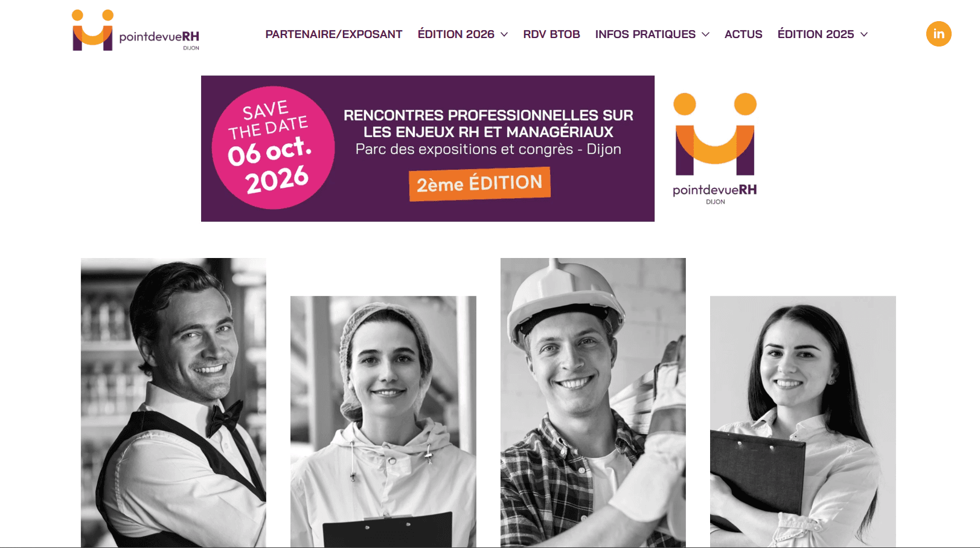The height and width of the screenshot is (548, 980).
Task: Select the ÉDITION 2025 menu label
Action: [x=816, y=34]
